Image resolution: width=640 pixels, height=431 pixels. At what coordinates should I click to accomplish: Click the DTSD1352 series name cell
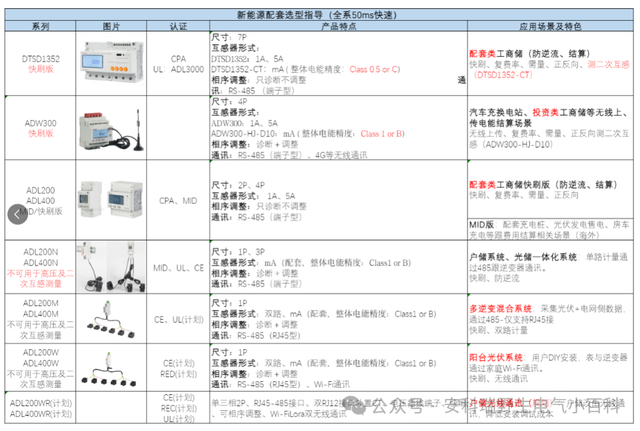pos(40,64)
